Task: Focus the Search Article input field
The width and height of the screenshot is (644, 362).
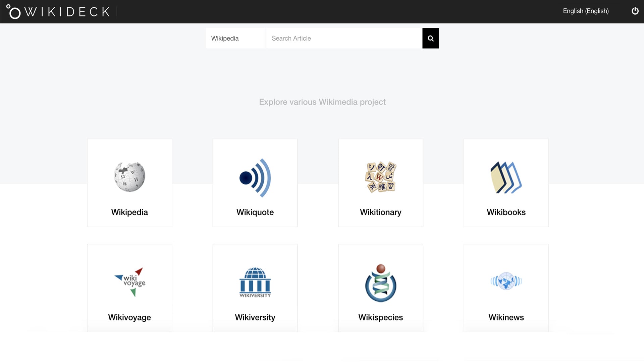Action: (x=344, y=38)
